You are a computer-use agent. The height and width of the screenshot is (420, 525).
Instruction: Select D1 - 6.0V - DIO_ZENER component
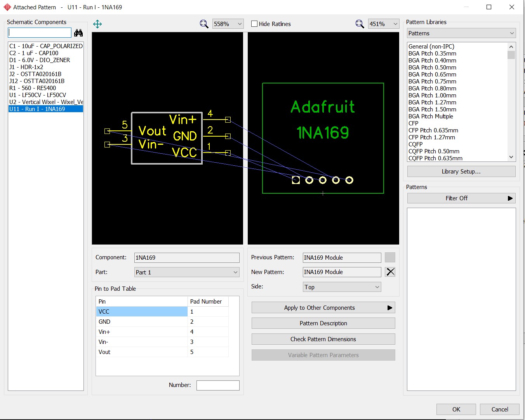[46, 60]
